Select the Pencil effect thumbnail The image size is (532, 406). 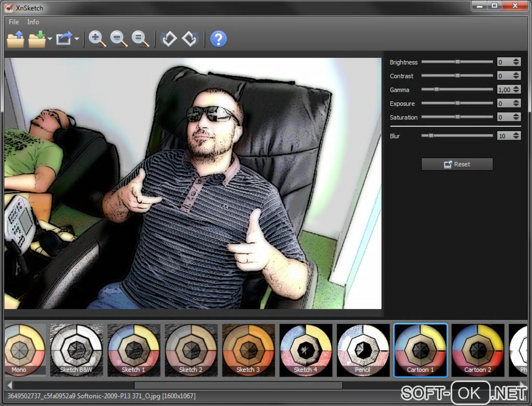(363, 350)
